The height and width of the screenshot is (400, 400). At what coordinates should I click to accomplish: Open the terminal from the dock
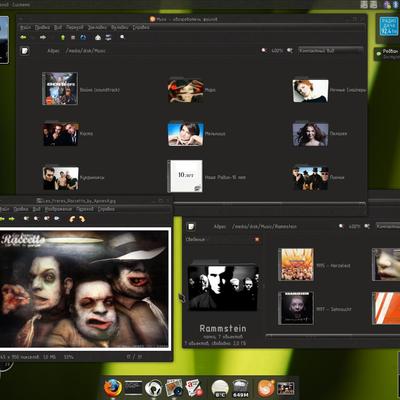coord(133,388)
